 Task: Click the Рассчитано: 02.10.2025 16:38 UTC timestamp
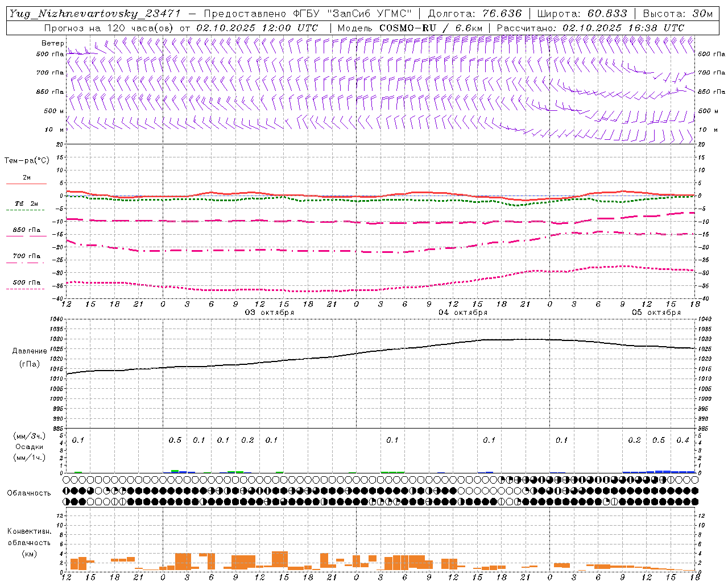click(x=590, y=28)
